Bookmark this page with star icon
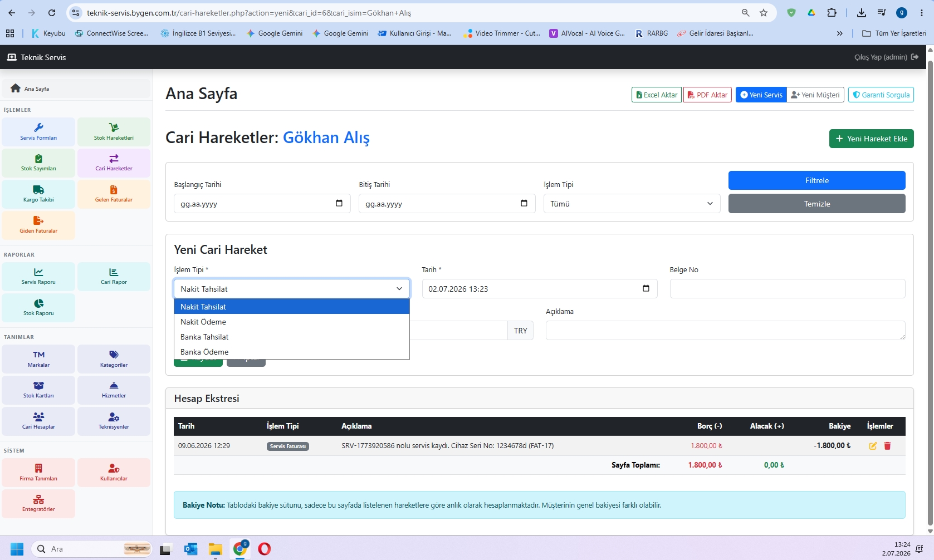Screen dimensions: 934x560 (x=764, y=13)
